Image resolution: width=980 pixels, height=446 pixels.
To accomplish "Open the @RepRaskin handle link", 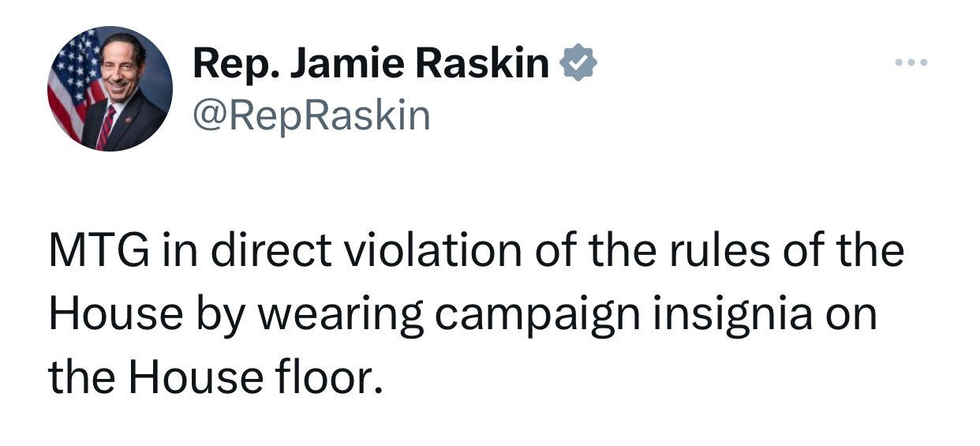I will click(x=311, y=116).
